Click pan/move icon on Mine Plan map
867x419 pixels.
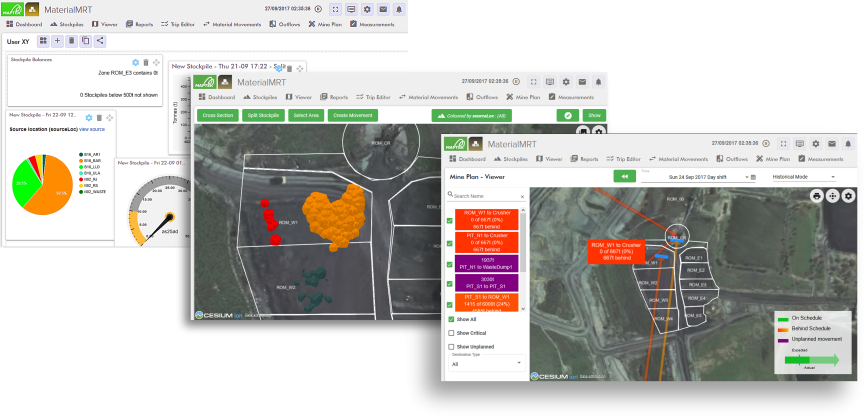(833, 196)
